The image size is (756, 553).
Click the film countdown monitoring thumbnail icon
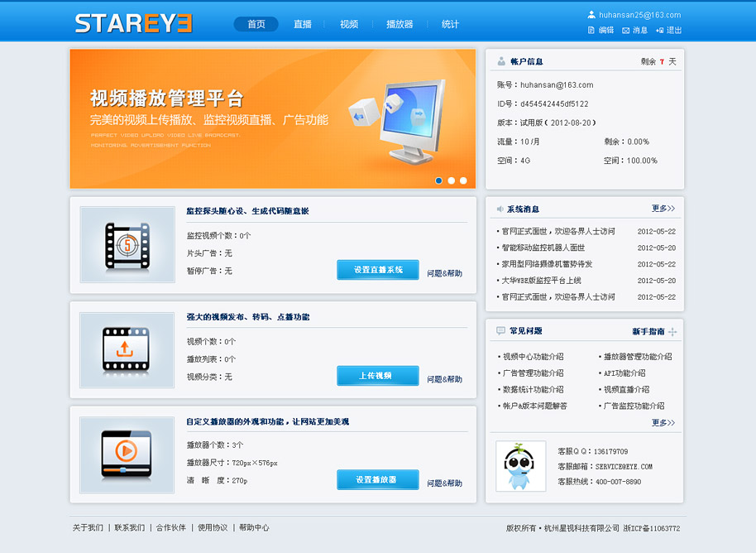coord(127,244)
